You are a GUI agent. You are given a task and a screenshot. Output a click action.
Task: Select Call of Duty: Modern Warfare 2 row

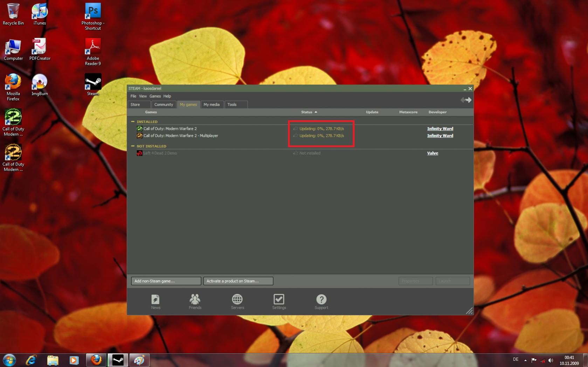click(x=300, y=129)
